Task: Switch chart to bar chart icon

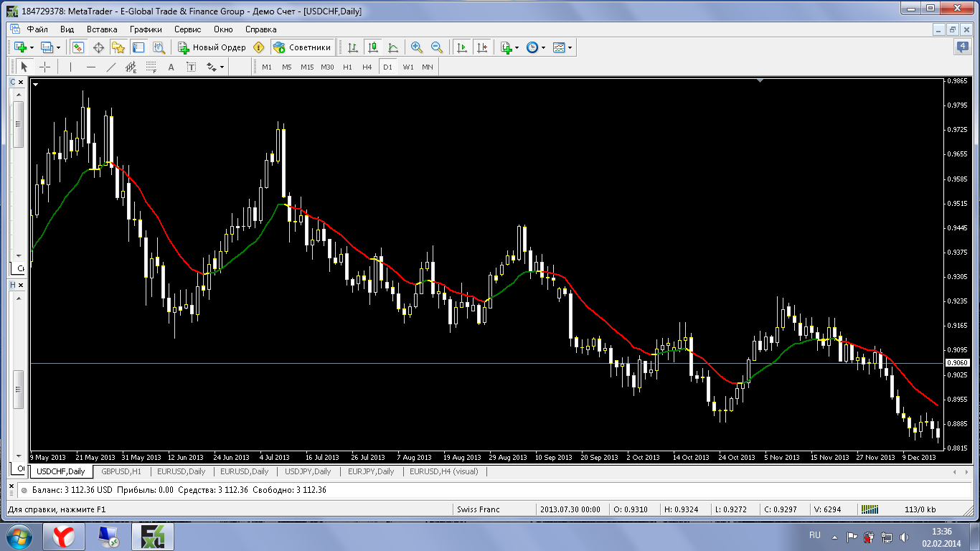Action: click(353, 47)
